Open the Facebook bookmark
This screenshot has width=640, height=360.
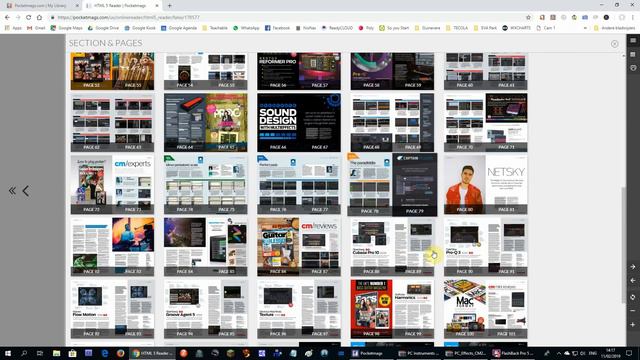pos(278,28)
